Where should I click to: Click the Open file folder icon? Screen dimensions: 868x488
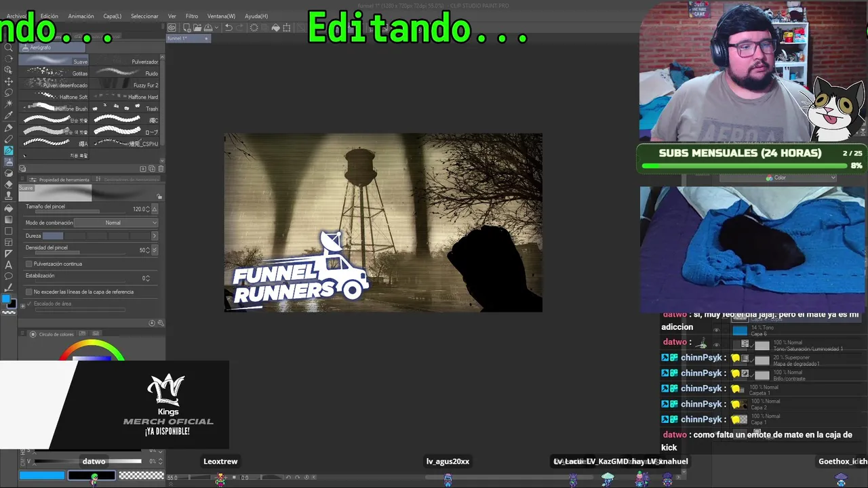[197, 28]
